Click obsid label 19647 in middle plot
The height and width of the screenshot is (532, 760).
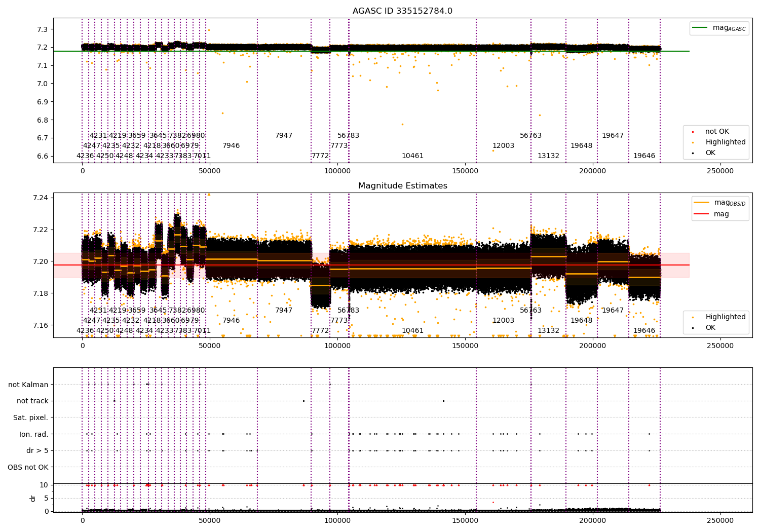click(x=613, y=311)
